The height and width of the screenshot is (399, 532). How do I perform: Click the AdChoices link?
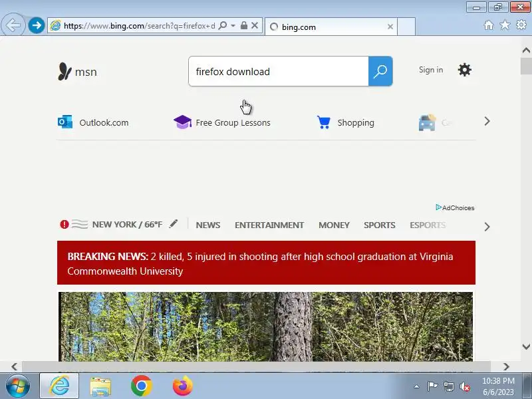pos(455,207)
